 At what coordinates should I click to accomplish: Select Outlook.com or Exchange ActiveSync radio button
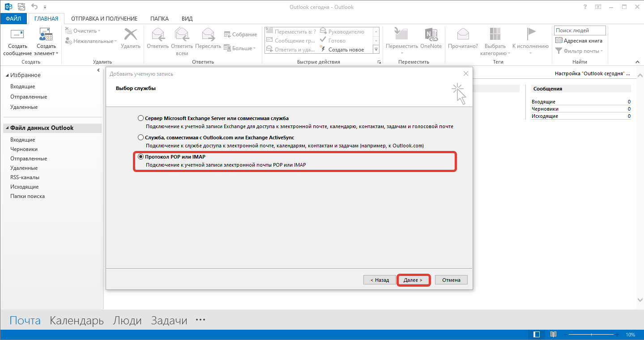tap(141, 138)
